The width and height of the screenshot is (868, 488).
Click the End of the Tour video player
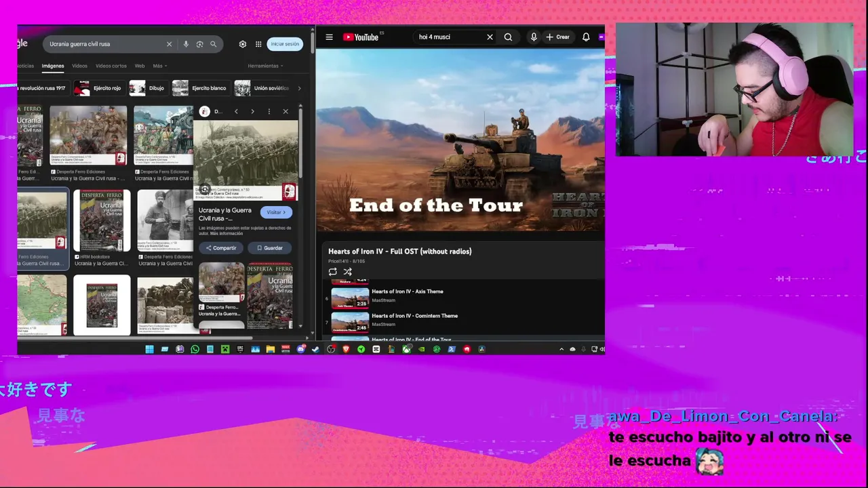460,140
